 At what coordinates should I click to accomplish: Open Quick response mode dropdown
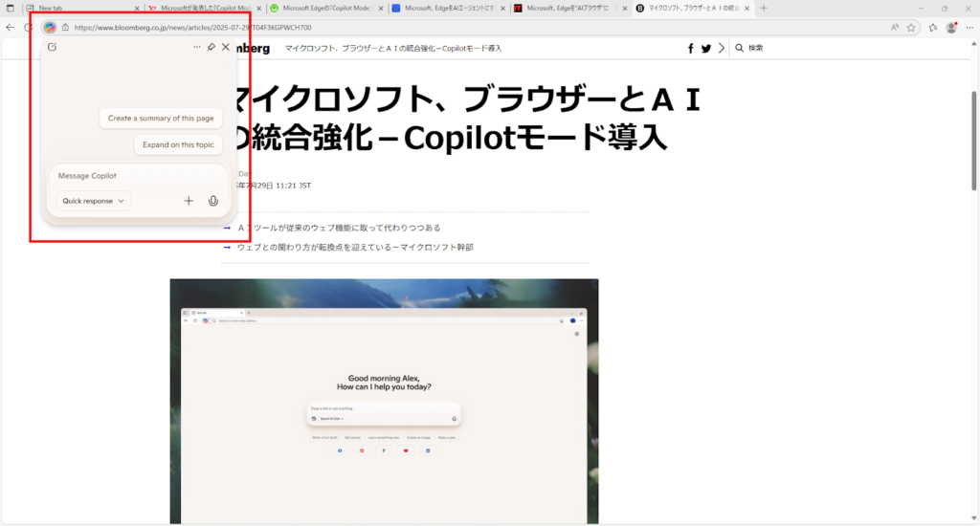pyautogui.click(x=93, y=201)
